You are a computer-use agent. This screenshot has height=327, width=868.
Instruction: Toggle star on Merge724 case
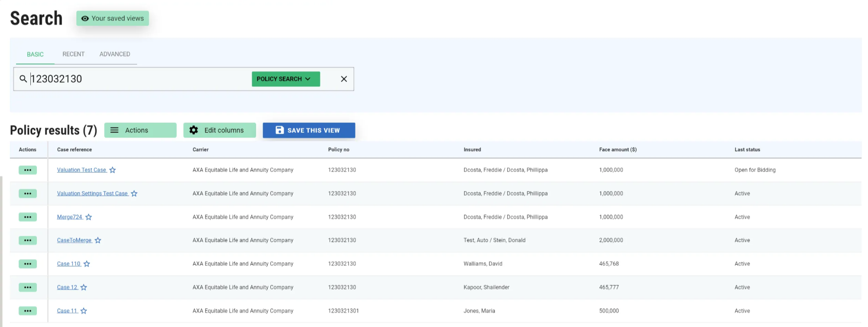point(89,217)
